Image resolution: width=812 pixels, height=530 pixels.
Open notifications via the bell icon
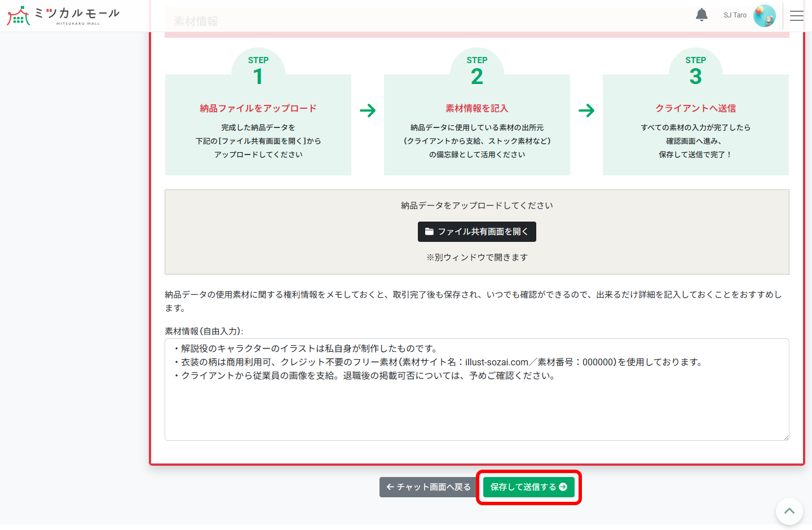pyautogui.click(x=701, y=15)
